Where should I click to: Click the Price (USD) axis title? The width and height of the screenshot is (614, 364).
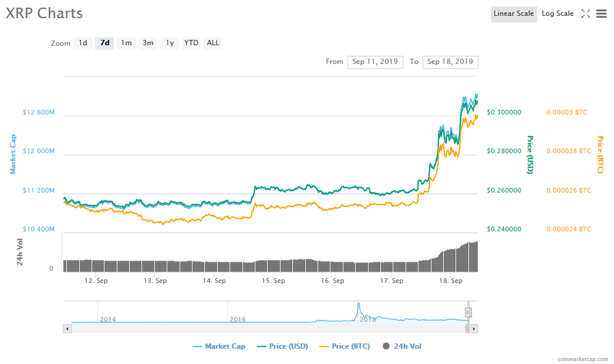tap(530, 155)
